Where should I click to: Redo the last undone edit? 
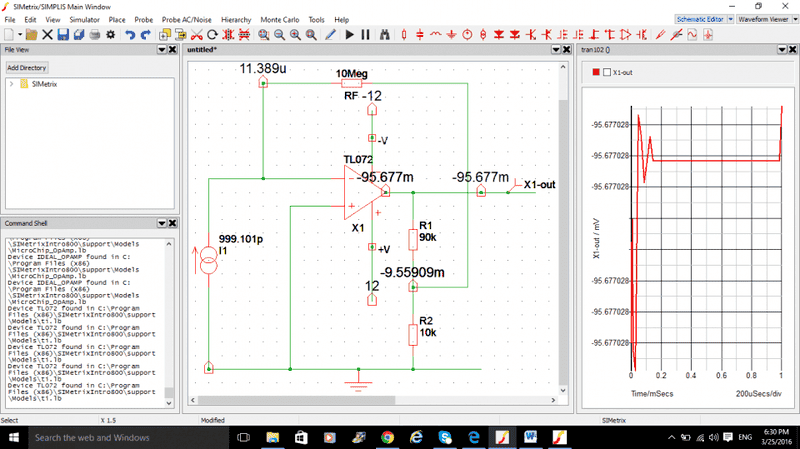coord(146,35)
